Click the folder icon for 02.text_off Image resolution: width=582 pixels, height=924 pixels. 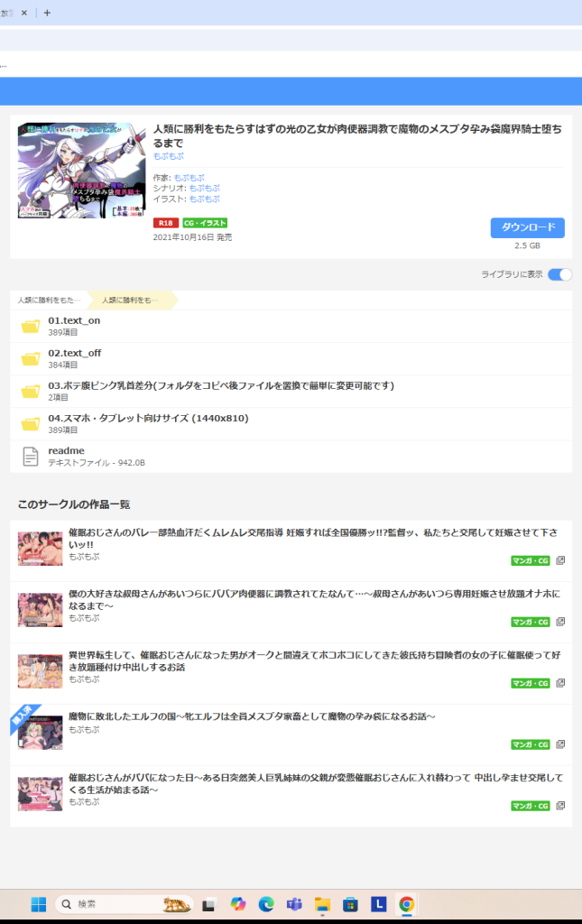click(x=31, y=358)
